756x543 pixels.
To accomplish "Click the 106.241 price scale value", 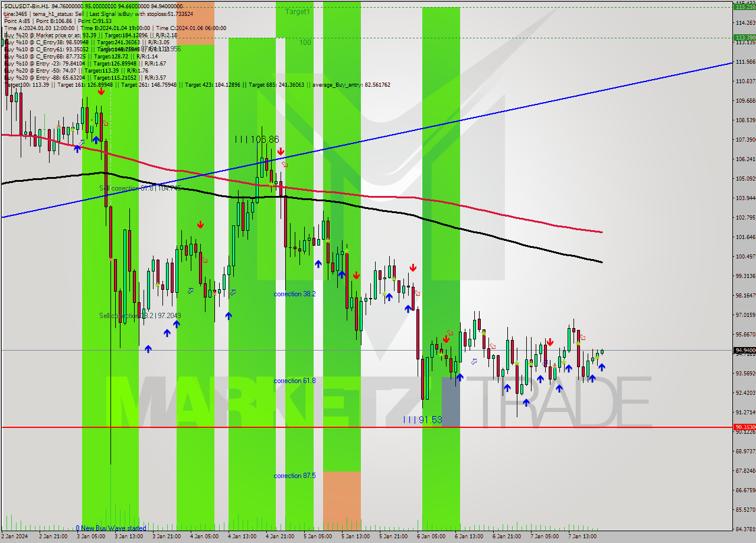I will (746, 159).
